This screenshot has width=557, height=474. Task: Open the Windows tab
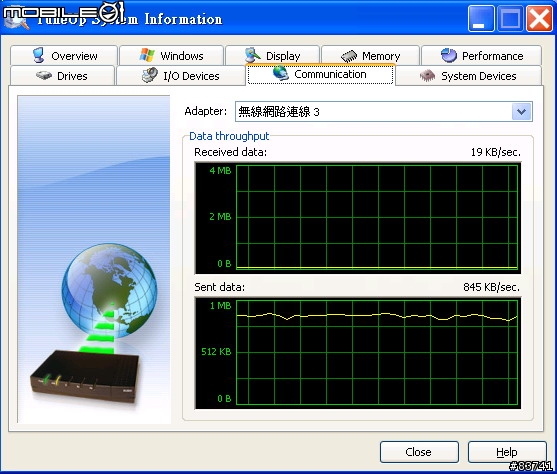click(x=171, y=55)
